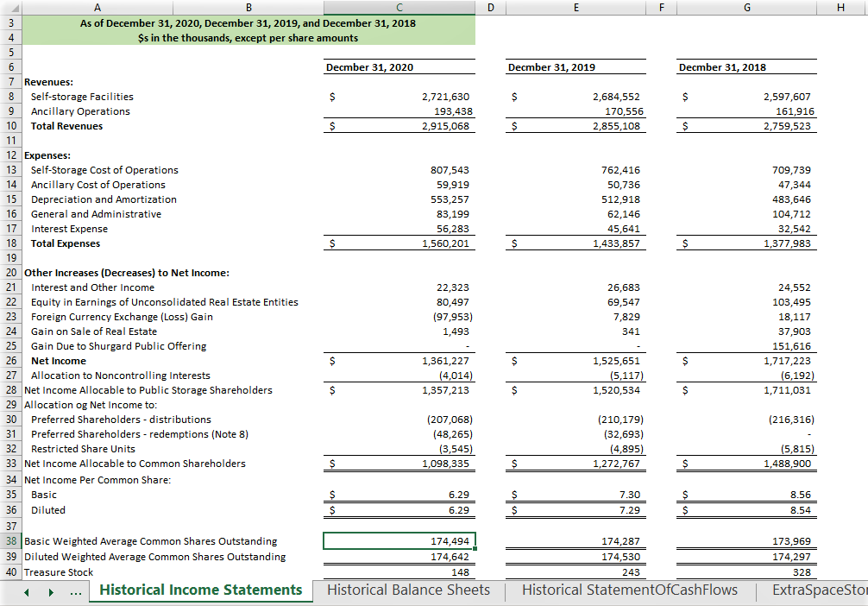The image size is (868, 606).
Task: Click the Total Revenues value 2,915,068
Action: tap(431, 125)
